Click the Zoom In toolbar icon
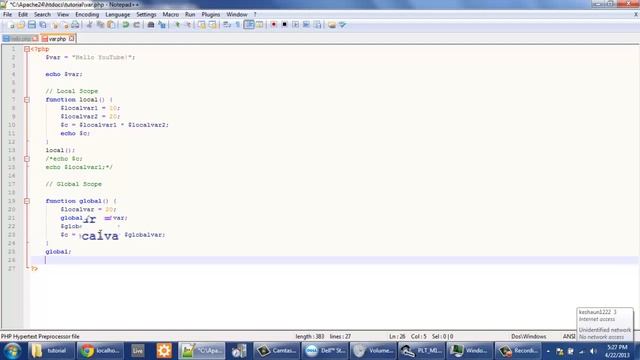 (177, 25)
